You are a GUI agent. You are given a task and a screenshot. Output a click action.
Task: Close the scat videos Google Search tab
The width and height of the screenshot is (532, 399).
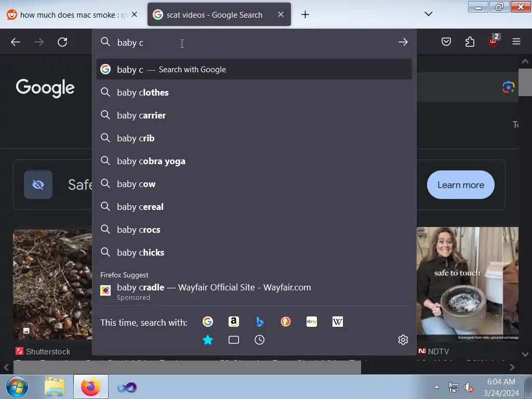(x=281, y=14)
